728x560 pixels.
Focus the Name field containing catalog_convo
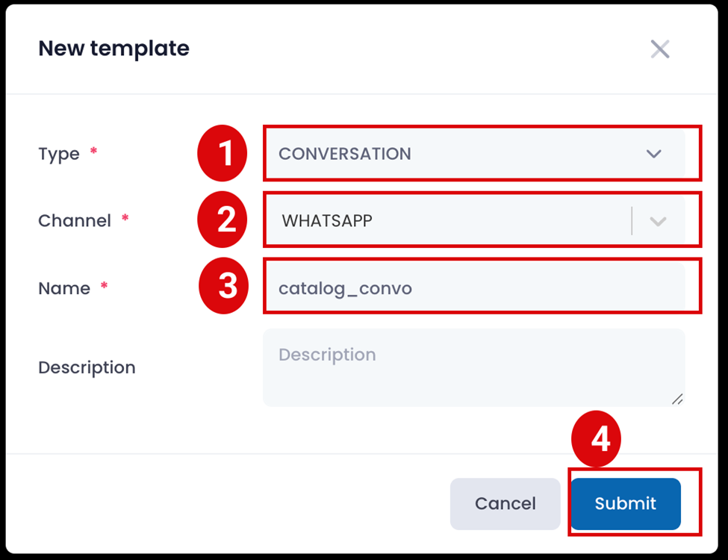pyautogui.click(x=473, y=288)
